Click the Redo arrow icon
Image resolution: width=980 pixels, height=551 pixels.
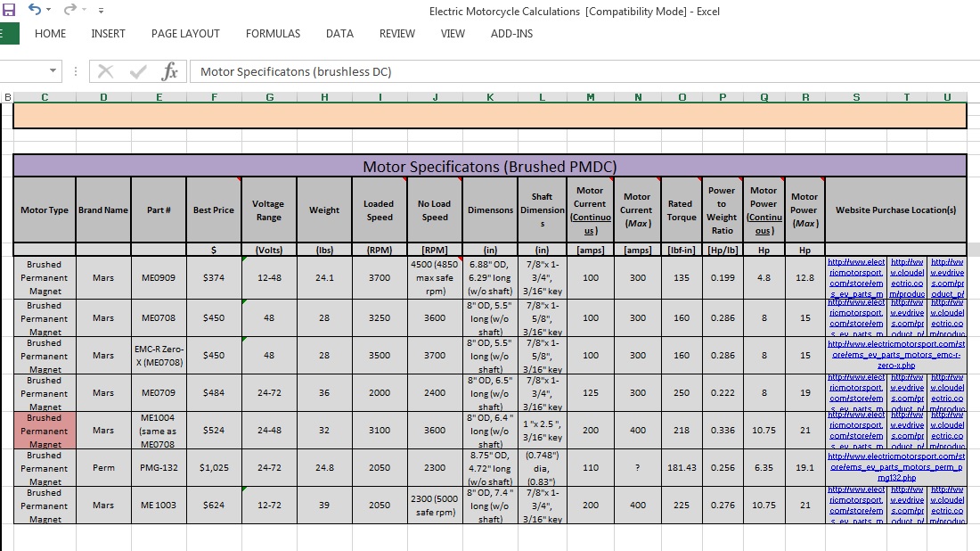pos(70,10)
